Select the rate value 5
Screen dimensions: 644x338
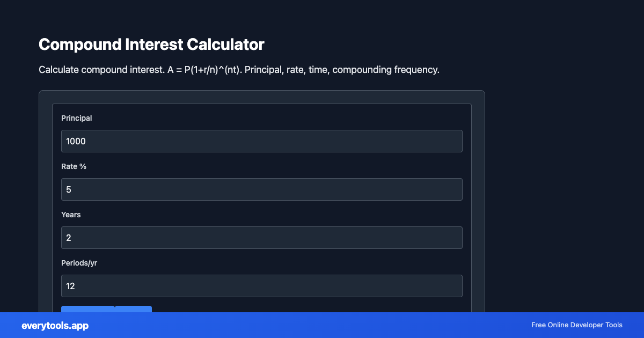coord(68,189)
